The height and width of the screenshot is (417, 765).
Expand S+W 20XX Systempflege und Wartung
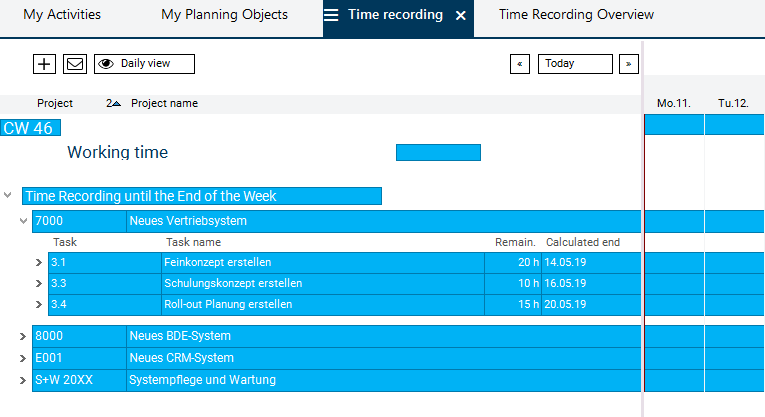(23, 380)
